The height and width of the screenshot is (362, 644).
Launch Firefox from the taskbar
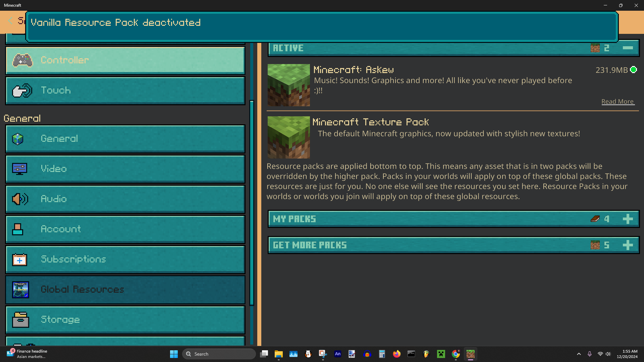click(x=397, y=354)
